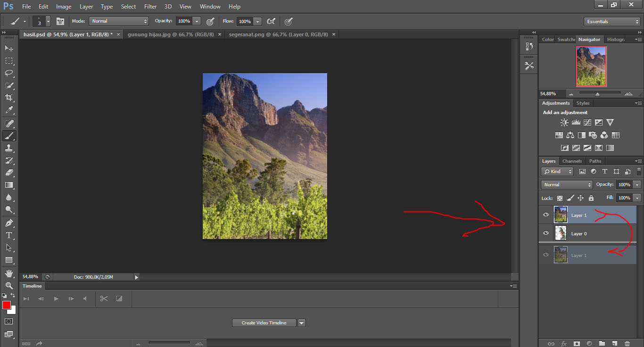Add a Brightness/Contrast adjustment
This screenshot has width=644, height=347.
pos(564,123)
